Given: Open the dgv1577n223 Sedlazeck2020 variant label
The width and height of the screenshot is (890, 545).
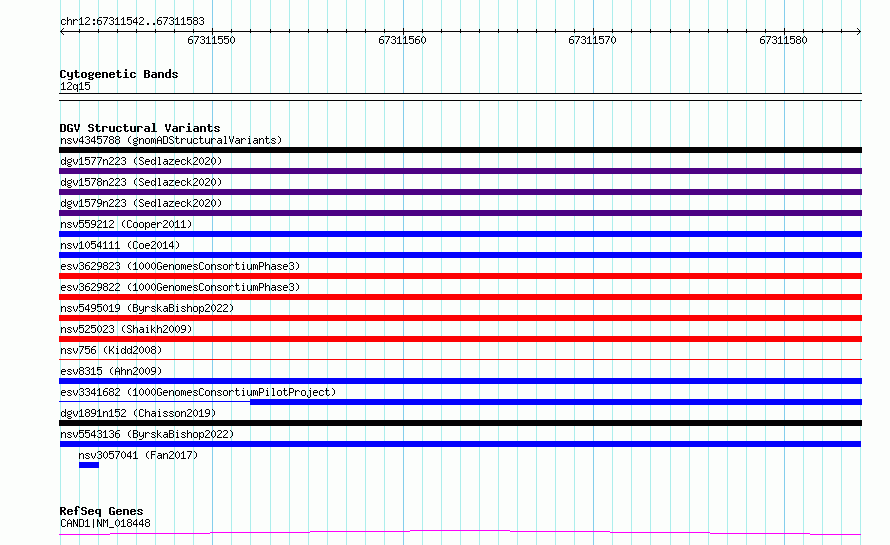Looking at the screenshot, I should pos(141,161).
